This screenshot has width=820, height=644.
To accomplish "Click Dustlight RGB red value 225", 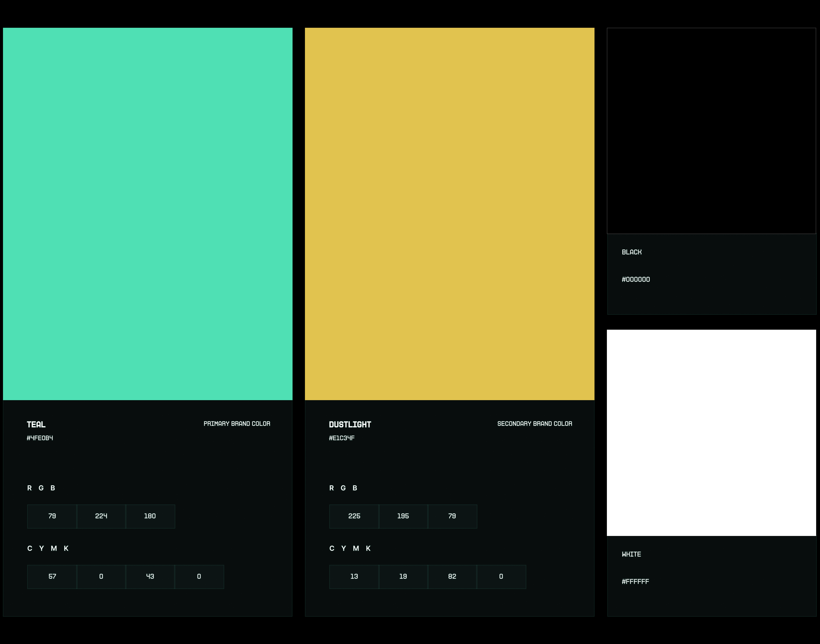I will tap(354, 516).
